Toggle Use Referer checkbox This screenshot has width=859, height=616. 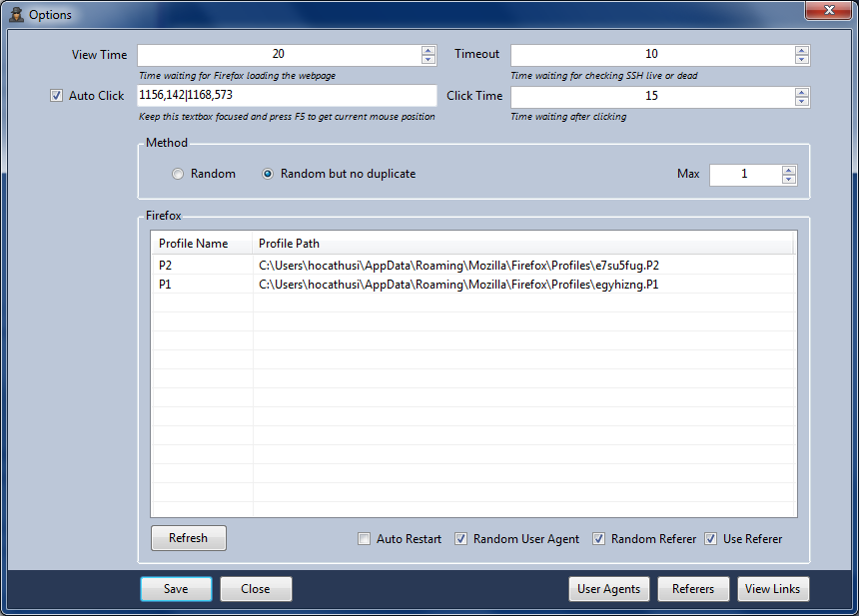coord(710,539)
